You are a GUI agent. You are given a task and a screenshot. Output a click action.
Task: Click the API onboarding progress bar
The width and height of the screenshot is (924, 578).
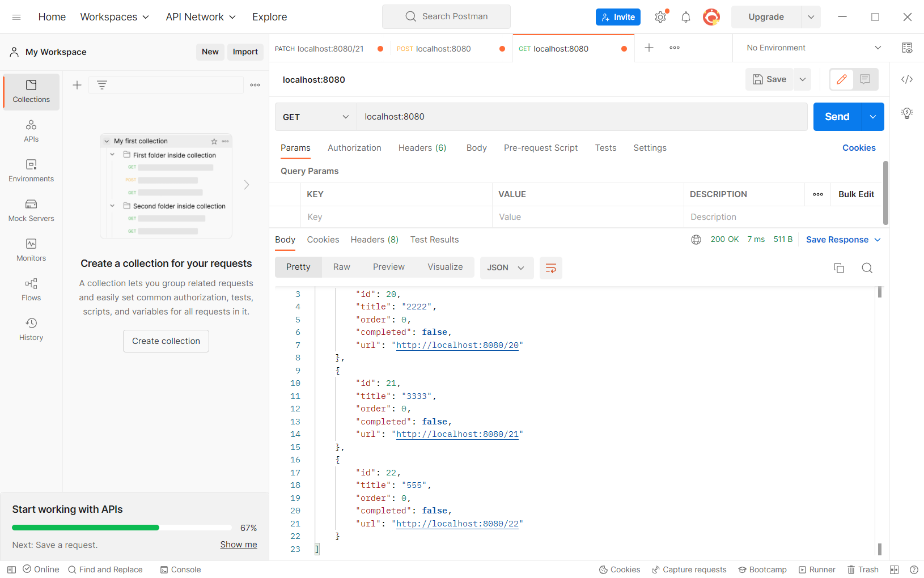point(121,527)
